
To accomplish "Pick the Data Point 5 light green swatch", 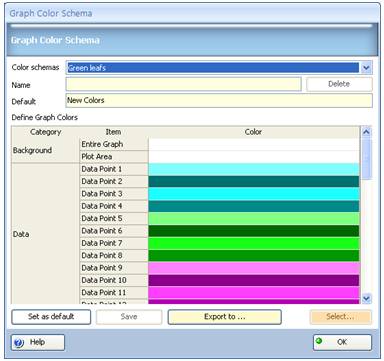I will pos(254,218).
